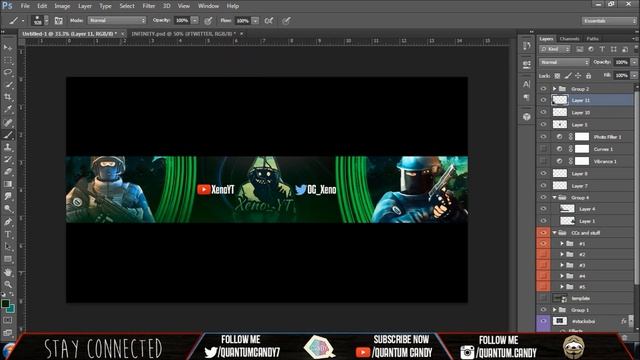This screenshot has height=360, width=640.
Task: Click the background color swatch
Action: pos(11,309)
